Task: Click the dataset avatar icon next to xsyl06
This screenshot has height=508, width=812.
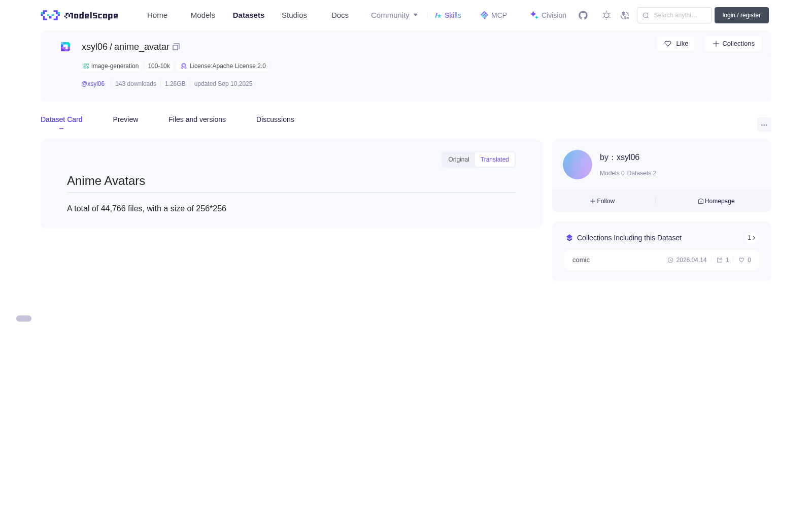Action: coord(65,47)
